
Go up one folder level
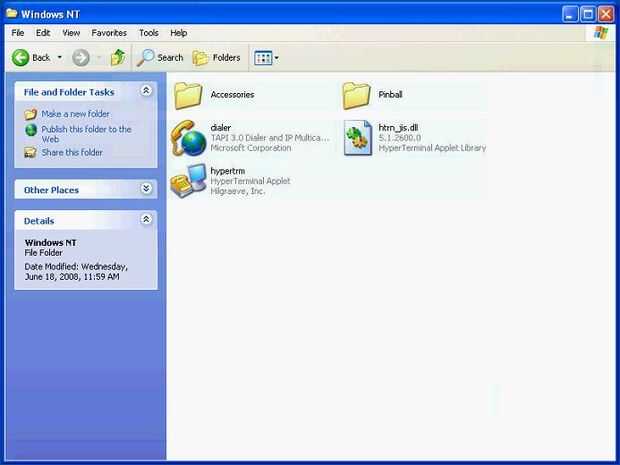tap(118, 58)
